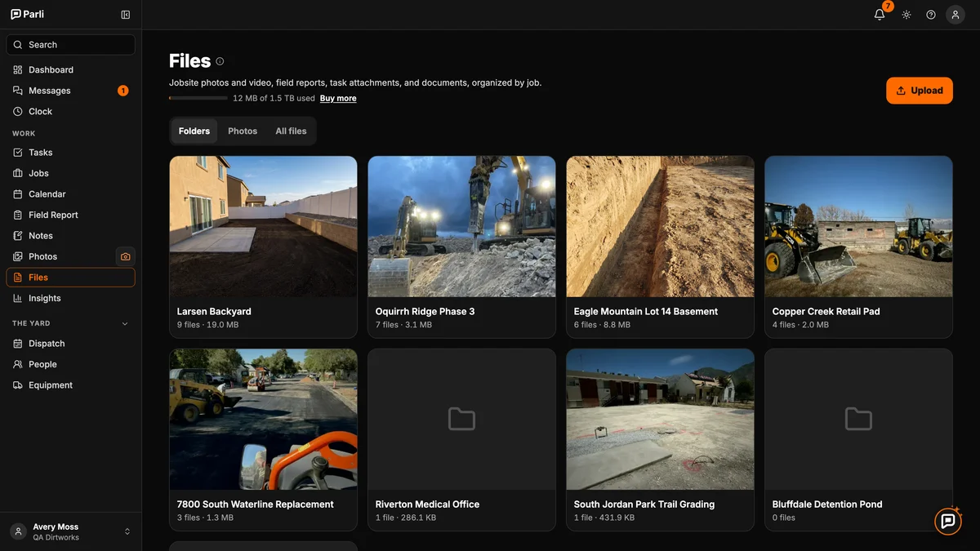Open Field Report
The height and width of the screenshot is (551, 980).
point(70,215)
